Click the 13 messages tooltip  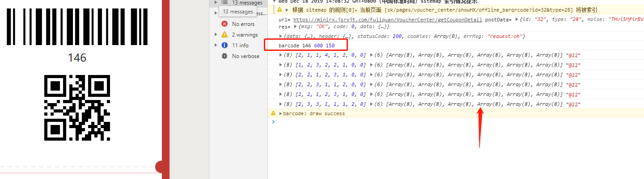pyautogui.click(x=237, y=12)
